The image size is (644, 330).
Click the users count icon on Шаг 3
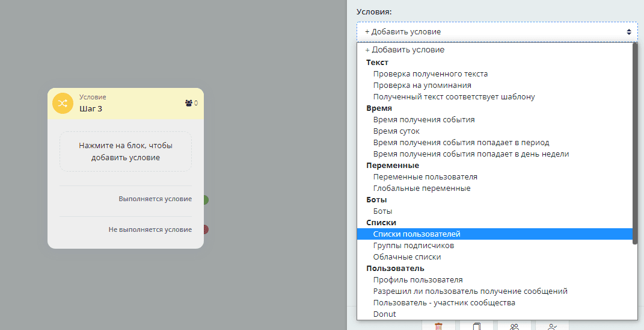coord(189,103)
